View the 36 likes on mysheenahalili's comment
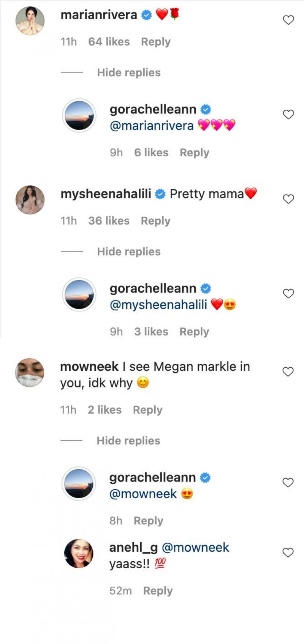 coord(109,221)
